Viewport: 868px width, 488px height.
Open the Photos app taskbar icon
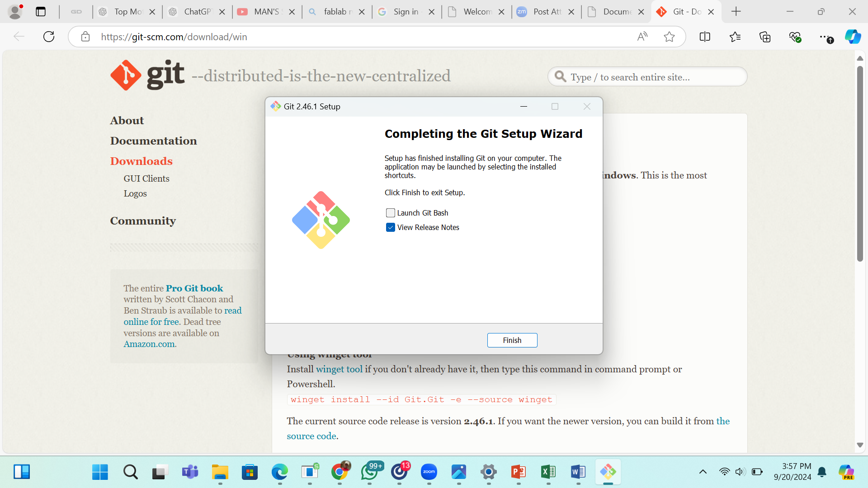click(459, 472)
